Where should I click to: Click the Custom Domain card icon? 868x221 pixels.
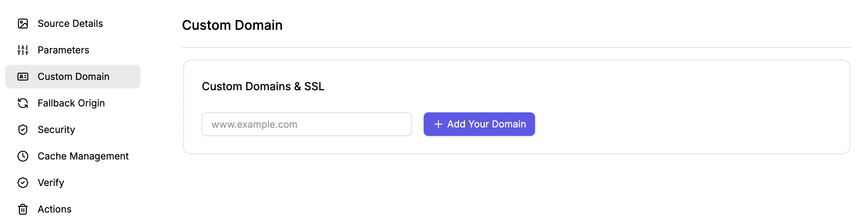(23, 77)
